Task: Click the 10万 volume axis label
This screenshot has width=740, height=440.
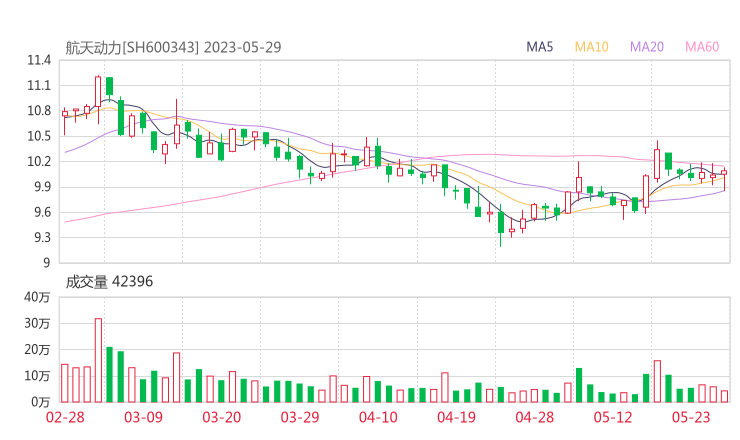Action: coord(37,376)
